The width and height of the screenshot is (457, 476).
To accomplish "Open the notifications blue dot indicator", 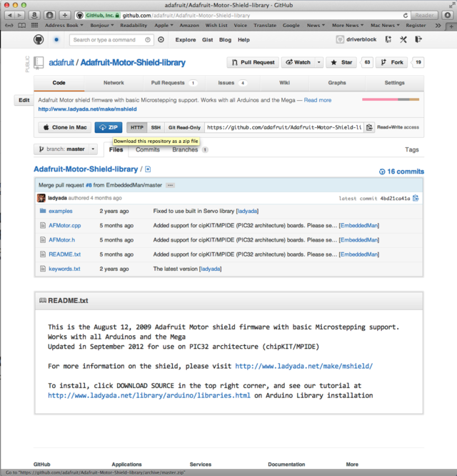I will click(56, 39).
